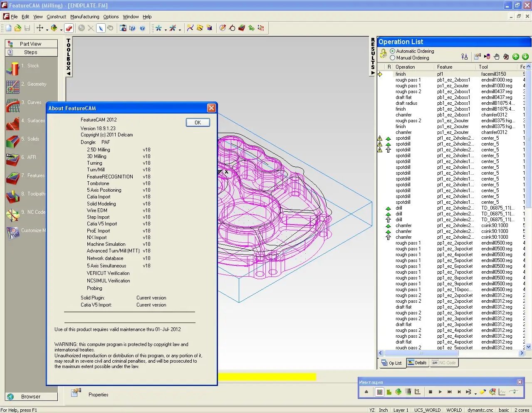Click the green move-up arrow in Operation List
This screenshot has height=413, width=532.
click(x=516, y=57)
